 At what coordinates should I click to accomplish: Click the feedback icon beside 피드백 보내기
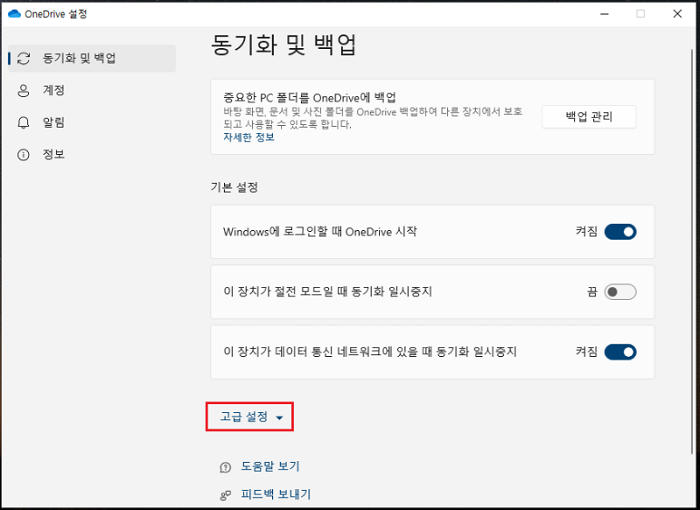[225, 495]
